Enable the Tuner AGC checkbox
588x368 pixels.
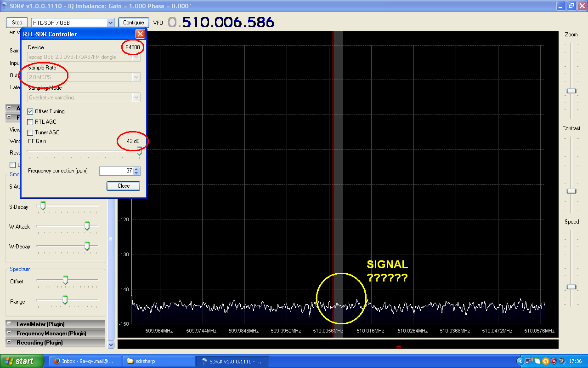(x=30, y=132)
